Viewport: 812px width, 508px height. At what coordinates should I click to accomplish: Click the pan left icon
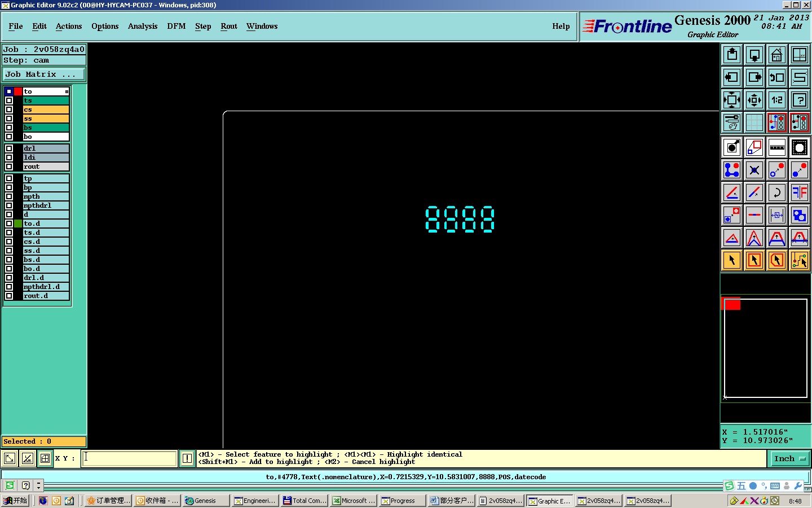[732, 77]
